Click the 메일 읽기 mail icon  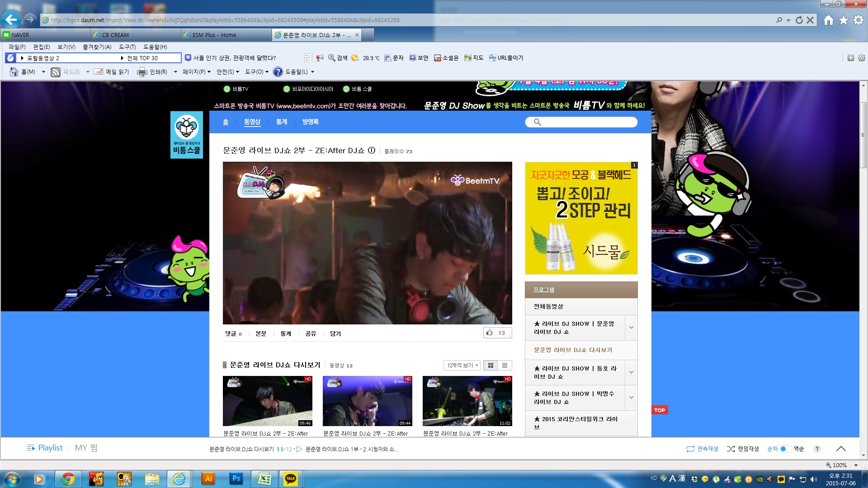[x=99, y=72]
